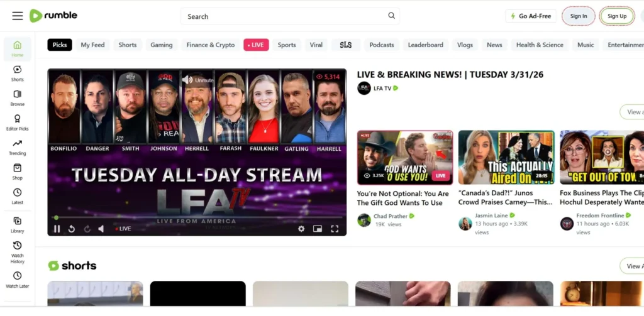
Task: Click the Sign In button
Action: 579,16
